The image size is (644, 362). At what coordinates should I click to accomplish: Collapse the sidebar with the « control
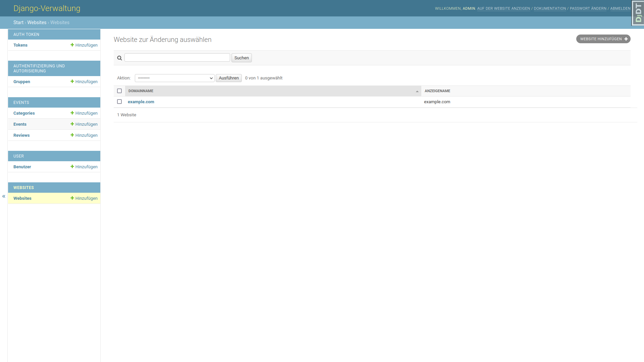[x=3, y=196]
